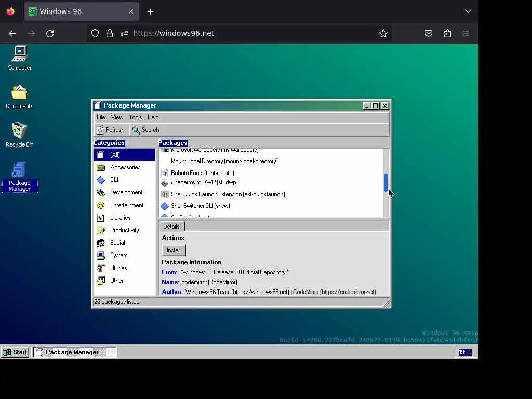Click the Search toolbar button
Screen dimensions: 532x399
pyautogui.click(x=146, y=130)
